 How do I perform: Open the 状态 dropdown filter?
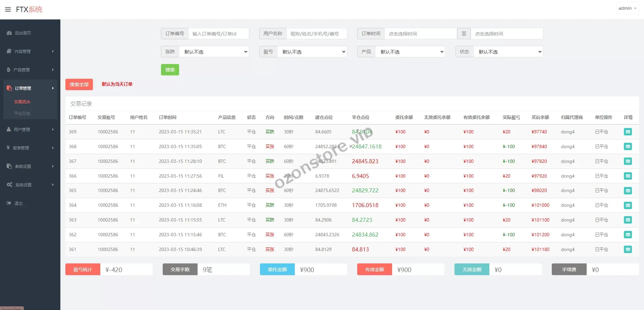pos(508,52)
